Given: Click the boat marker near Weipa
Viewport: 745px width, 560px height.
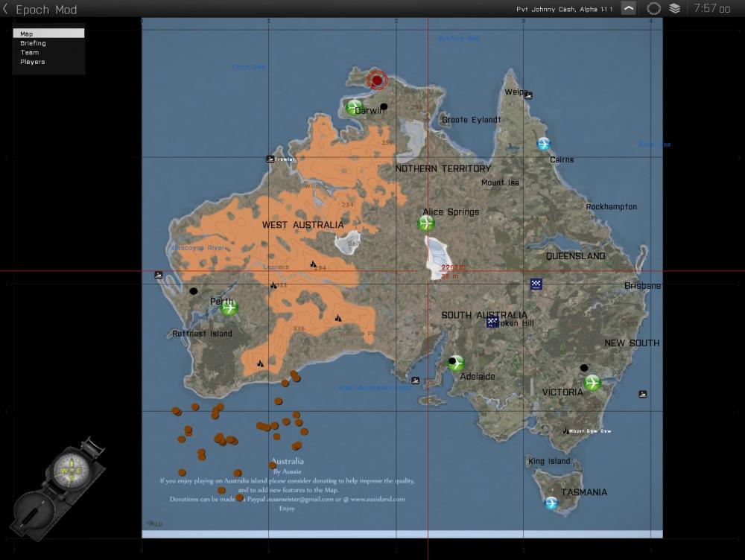Looking at the screenshot, I should pos(528,95).
